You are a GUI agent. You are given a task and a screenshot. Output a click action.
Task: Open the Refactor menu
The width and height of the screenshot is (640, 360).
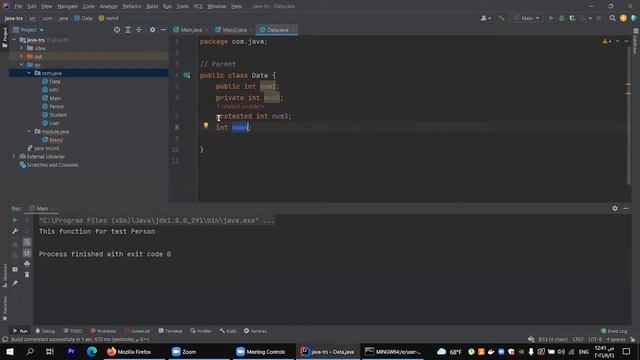click(132, 6)
